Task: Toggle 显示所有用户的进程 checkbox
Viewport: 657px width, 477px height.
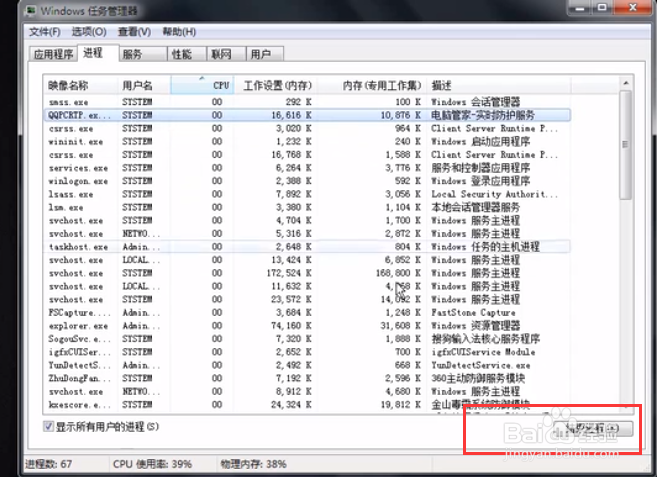Action: coord(48,427)
